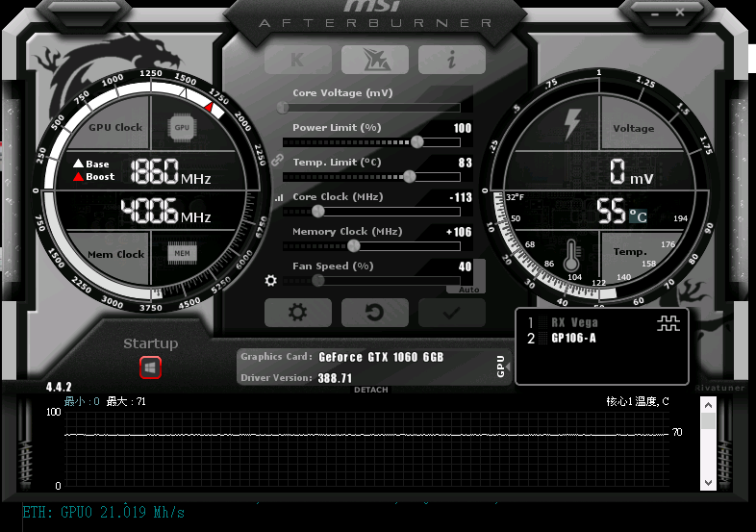The image size is (756, 532).
Task: Click the Temp. Limit value 83
Action: pos(466,163)
